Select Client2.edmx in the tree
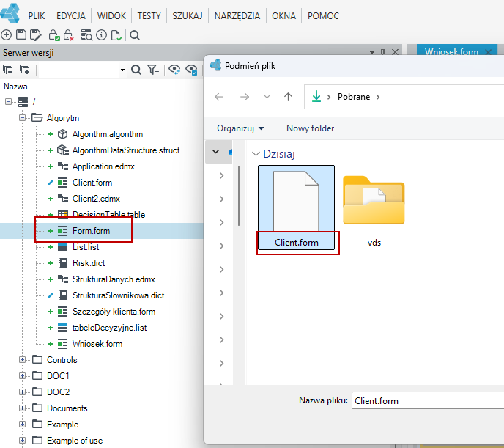Viewport: 504px width, 448px height. [96, 199]
